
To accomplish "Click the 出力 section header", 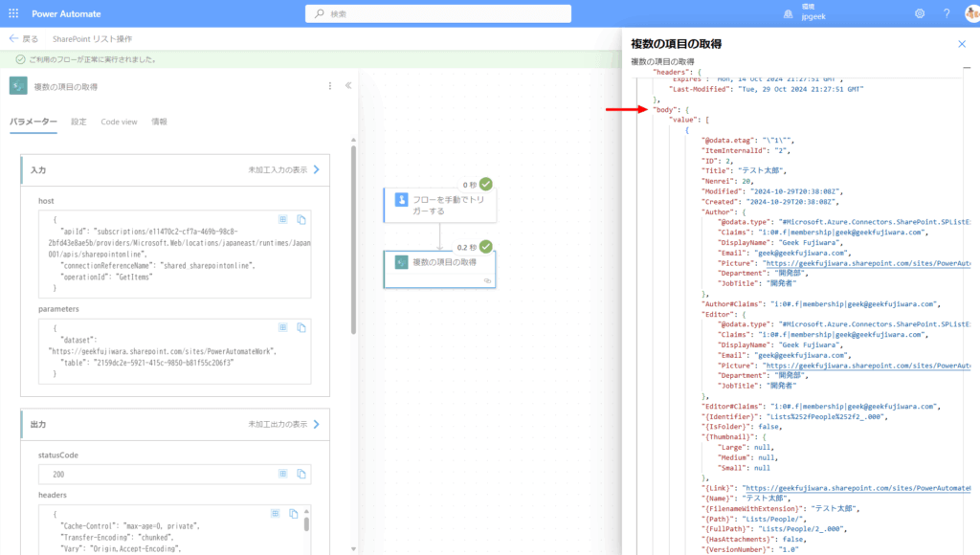I will 175,424.
